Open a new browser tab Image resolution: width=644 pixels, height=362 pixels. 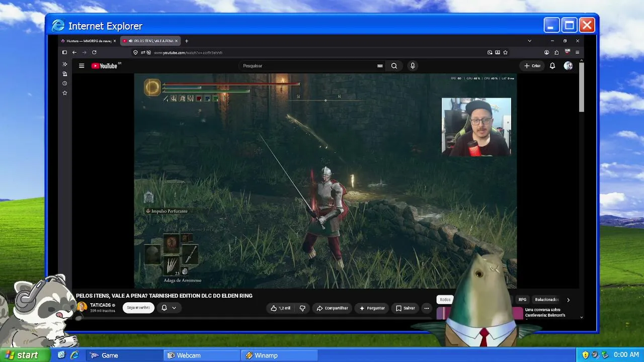(x=187, y=41)
